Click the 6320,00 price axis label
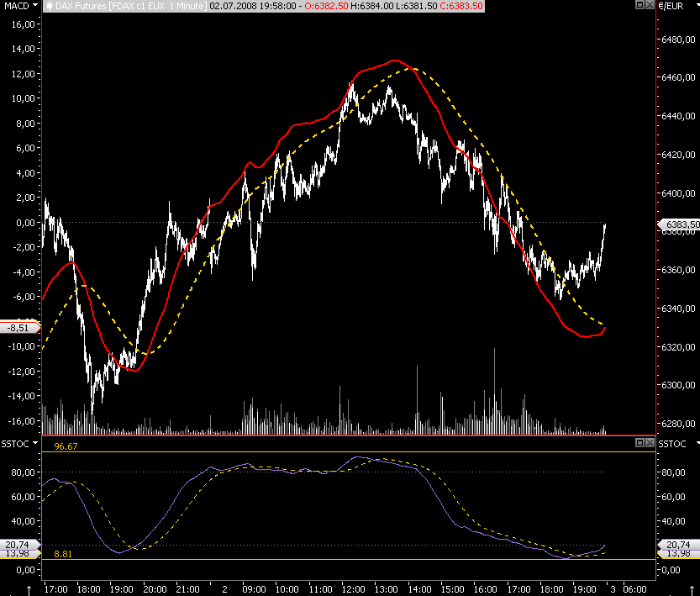The height and width of the screenshot is (596, 700). tap(678, 347)
